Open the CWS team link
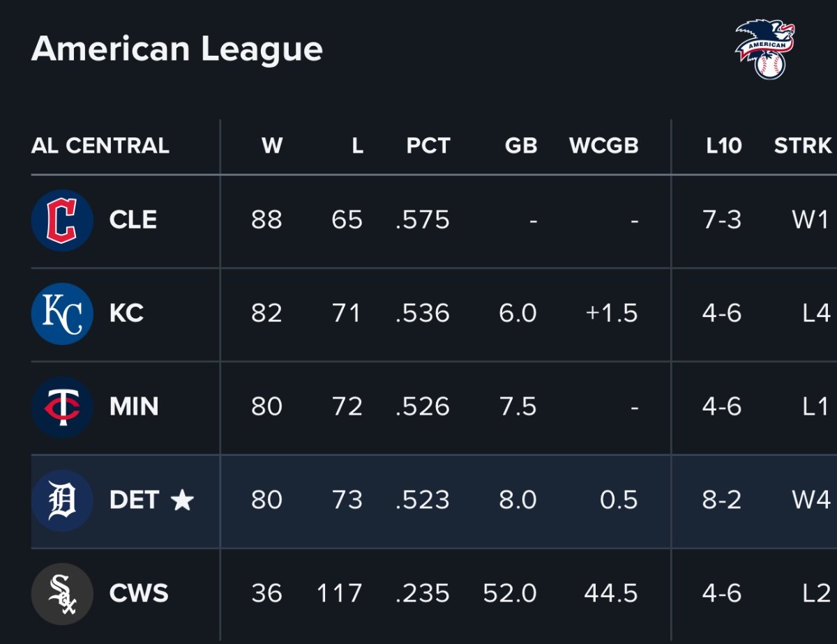Viewport: 837px width, 644px height. [139, 594]
